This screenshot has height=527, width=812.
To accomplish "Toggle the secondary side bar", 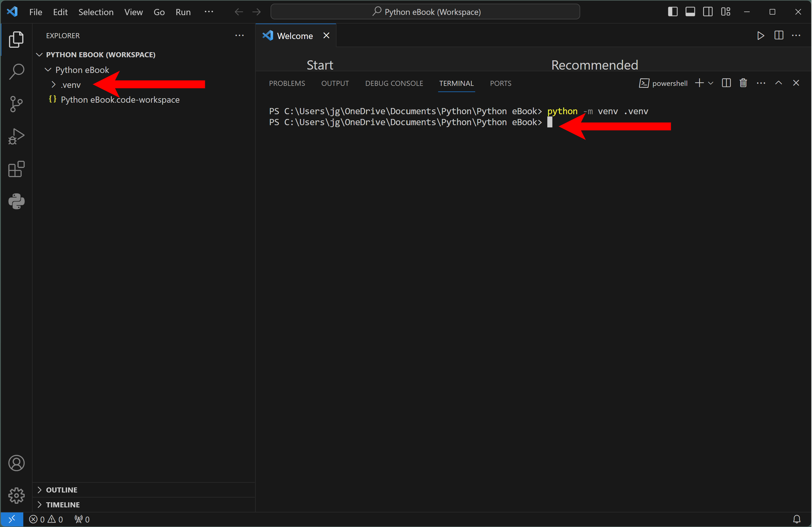I will pos(708,12).
